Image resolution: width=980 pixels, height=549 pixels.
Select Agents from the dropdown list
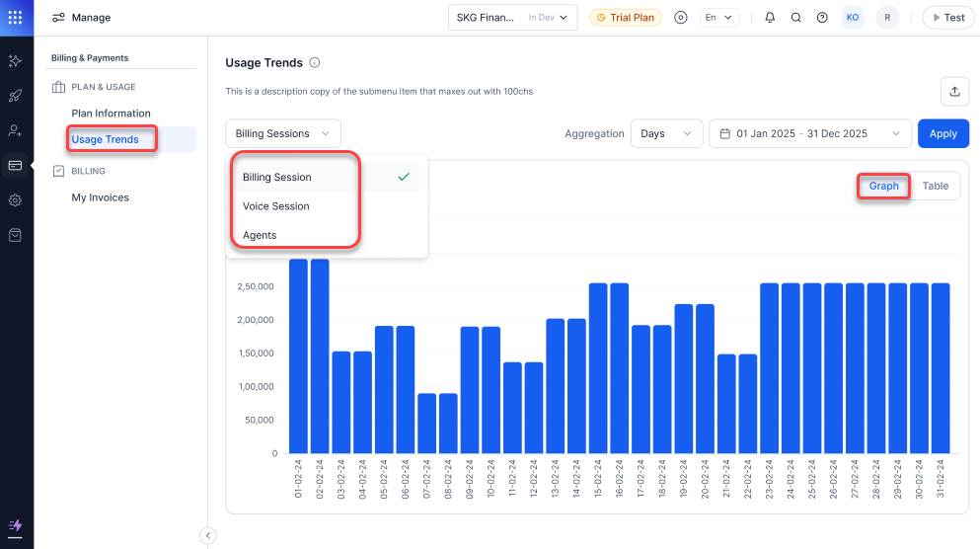tap(260, 235)
